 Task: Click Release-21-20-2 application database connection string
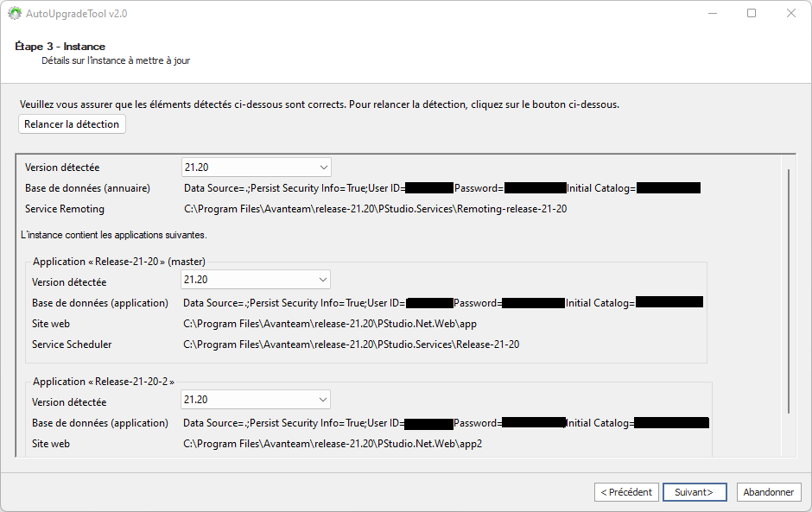(294, 423)
